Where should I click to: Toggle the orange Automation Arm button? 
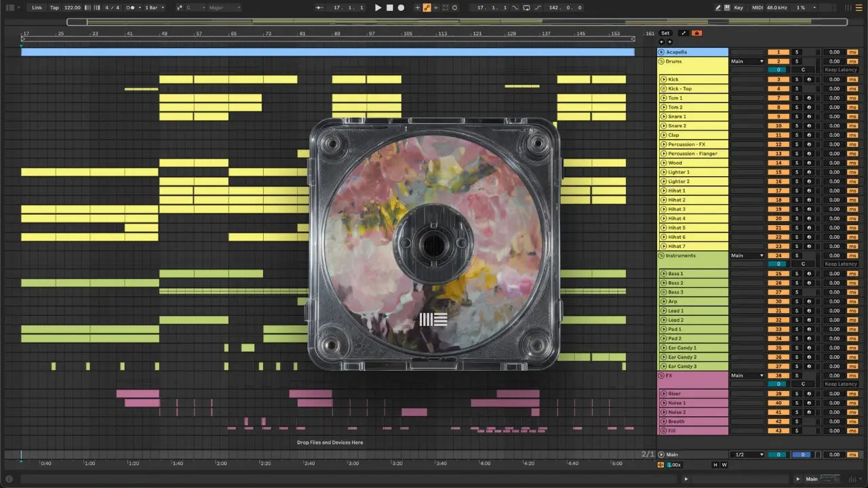click(x=427, y=7)
